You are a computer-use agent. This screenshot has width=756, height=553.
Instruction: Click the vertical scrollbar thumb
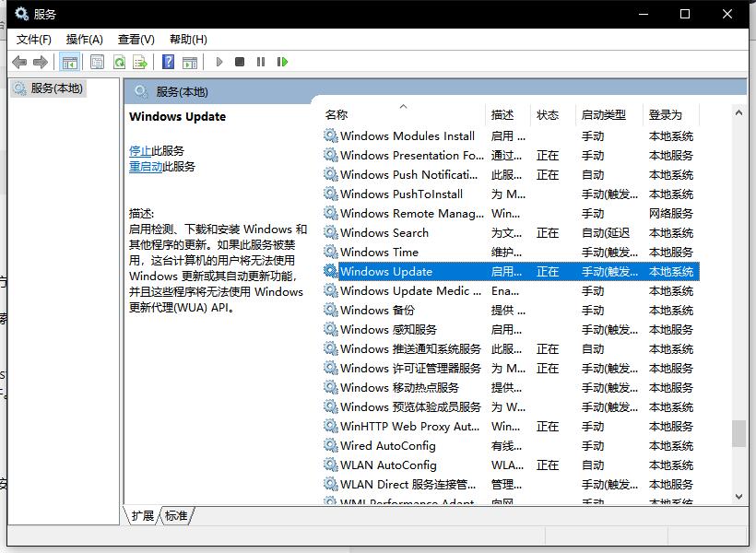click(x=738, y=433)
